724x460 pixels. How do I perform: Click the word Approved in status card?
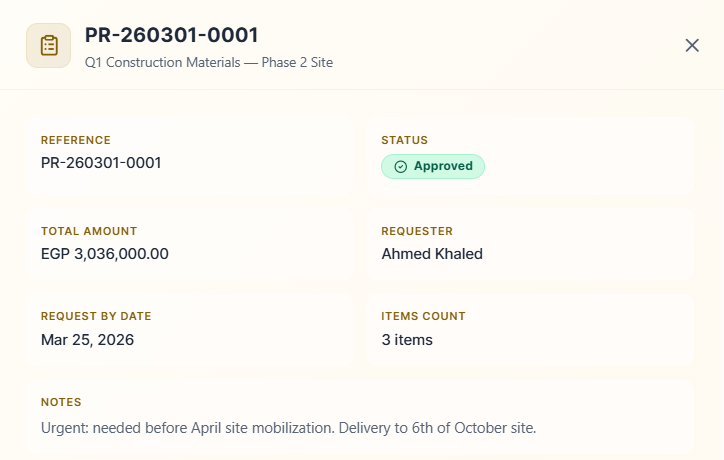click(443, 166)
